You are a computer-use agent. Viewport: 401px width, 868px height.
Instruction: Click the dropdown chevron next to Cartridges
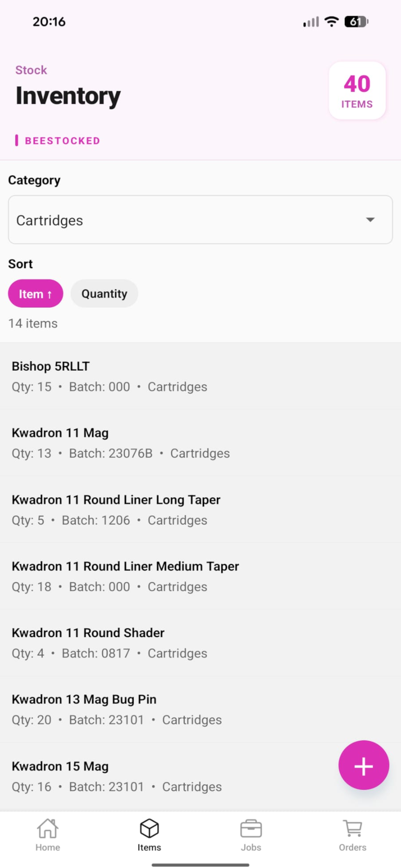(x=370, y=220)
